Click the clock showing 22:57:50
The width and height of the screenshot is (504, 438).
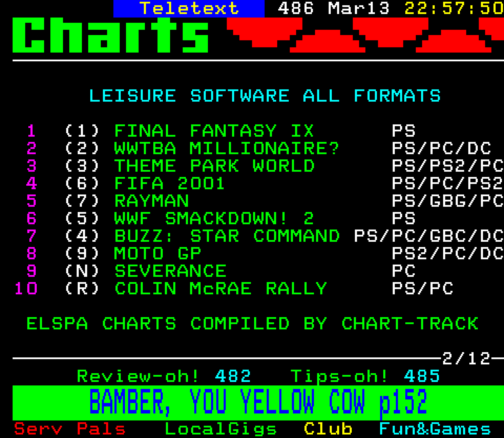coord(454,8)
